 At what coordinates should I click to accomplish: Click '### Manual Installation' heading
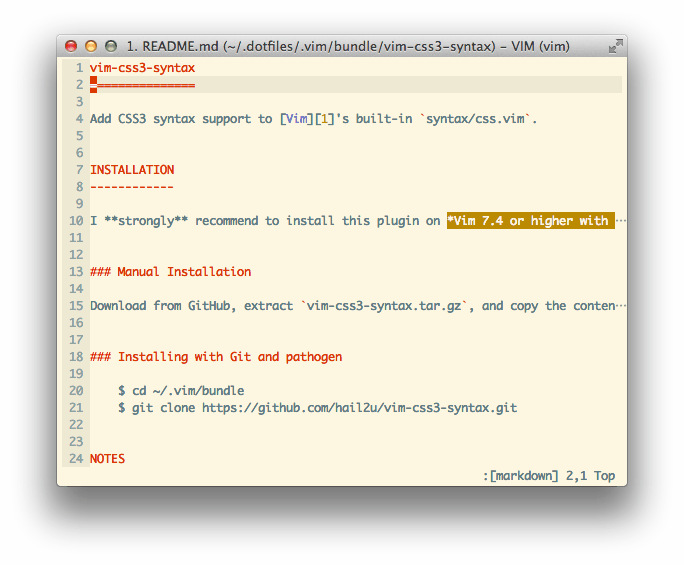click(x=171, y=272)
